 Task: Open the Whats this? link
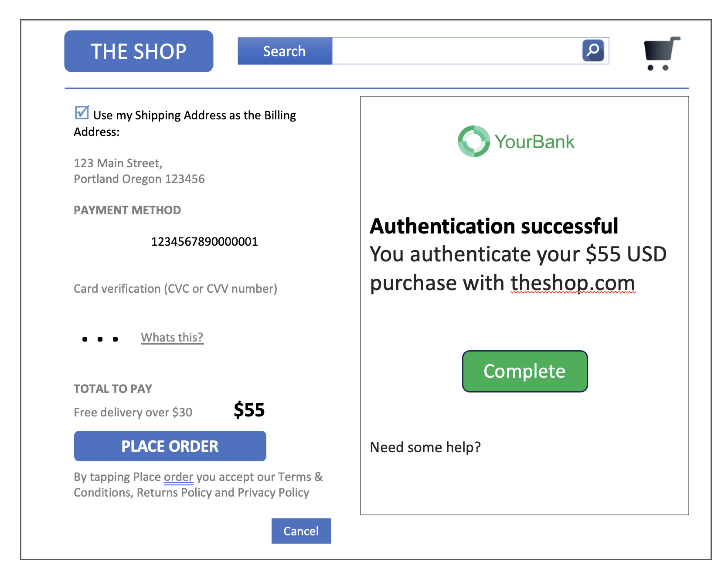click(172, 338)
